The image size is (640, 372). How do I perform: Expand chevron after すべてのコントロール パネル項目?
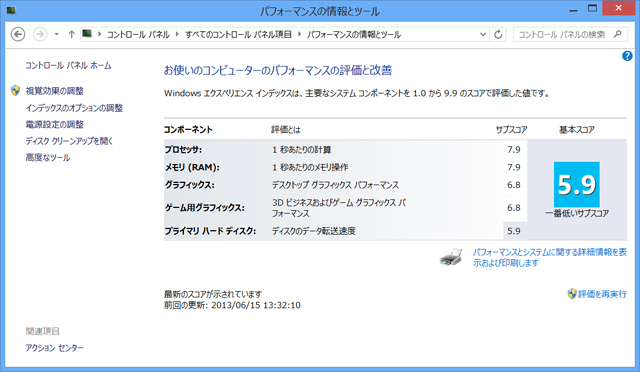tap(300, 34)
